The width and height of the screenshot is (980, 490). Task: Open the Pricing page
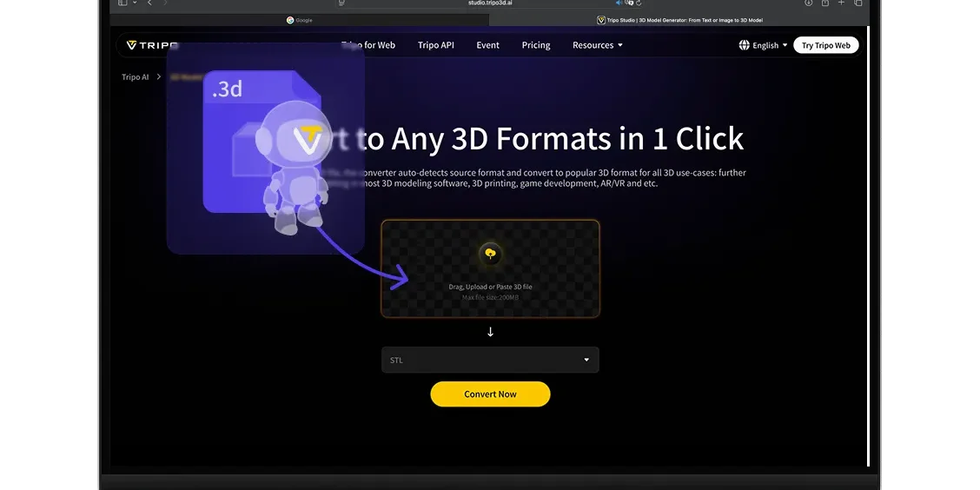[536, 45]
